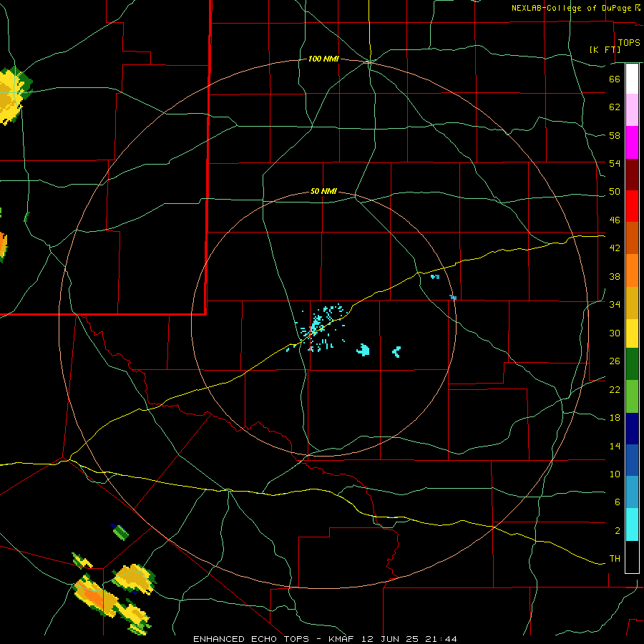Image resolution: width=644 pixels, height=644 pixels.
Task: Click the larger cyan echo blob east of center
Action: (363, 350)
